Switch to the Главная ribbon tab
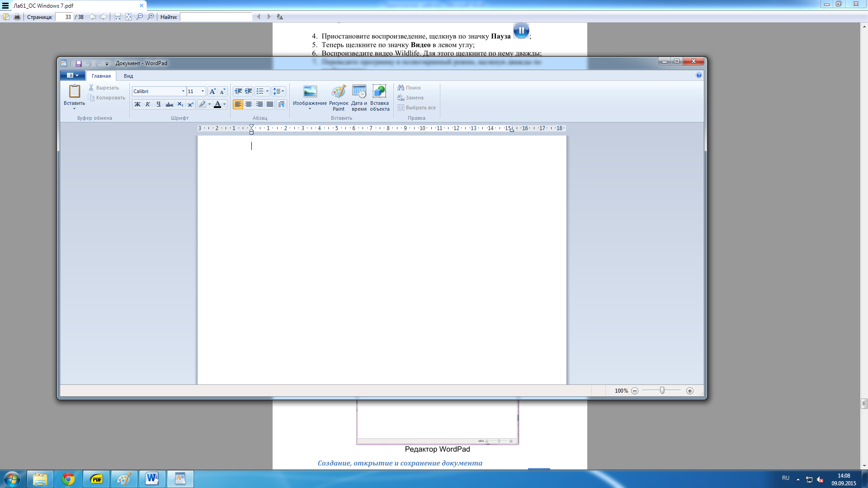Viewport: 868px width, 488px height. 101,76
